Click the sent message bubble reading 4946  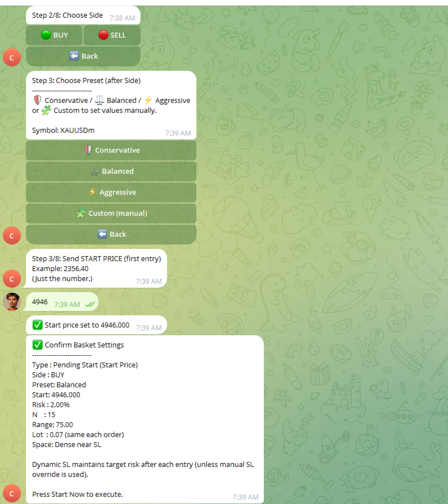point(62,302)
